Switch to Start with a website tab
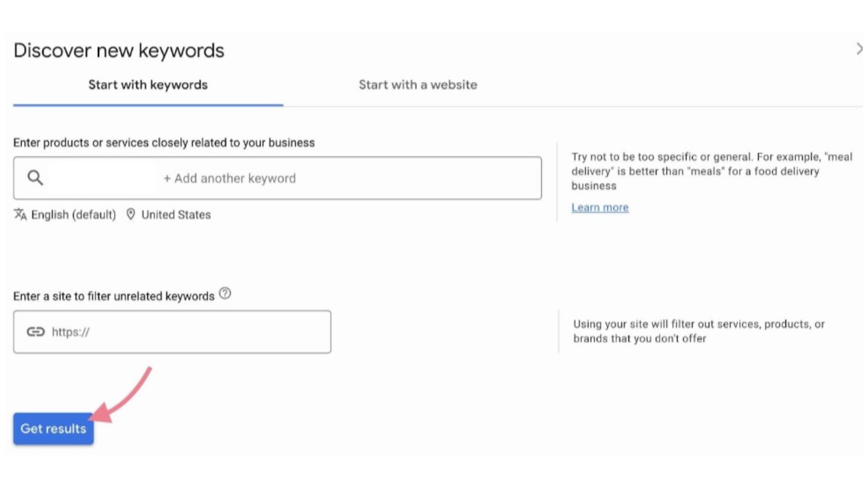 418,85
